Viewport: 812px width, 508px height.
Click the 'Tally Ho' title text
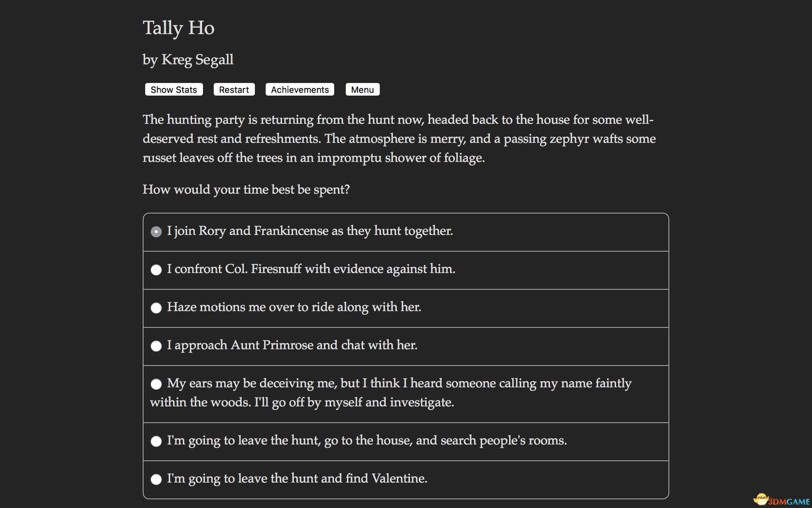179,28
